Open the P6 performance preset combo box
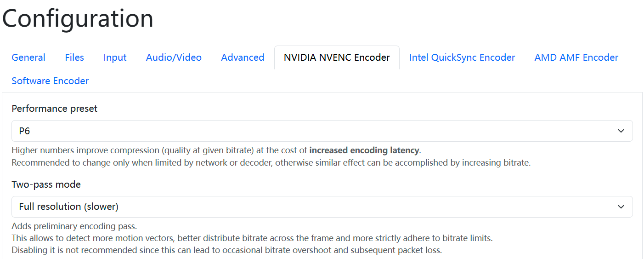This screenshot has width=644, height=259. click(x=322, y=131)
